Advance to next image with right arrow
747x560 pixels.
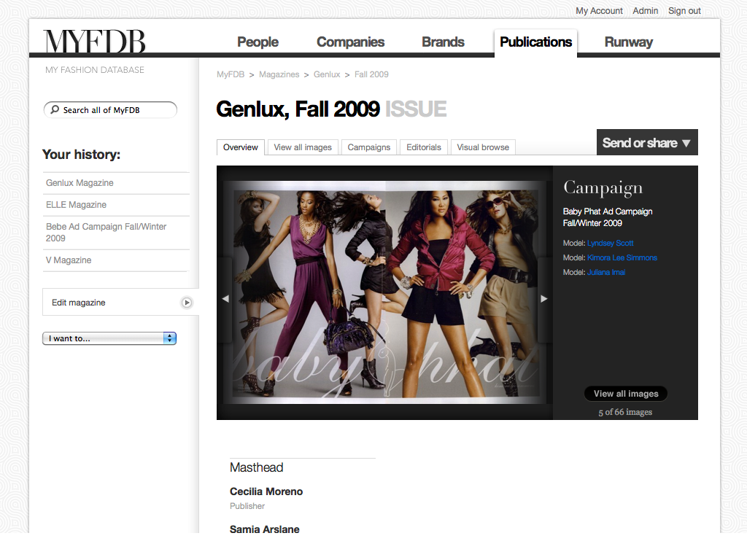point(543,298)
